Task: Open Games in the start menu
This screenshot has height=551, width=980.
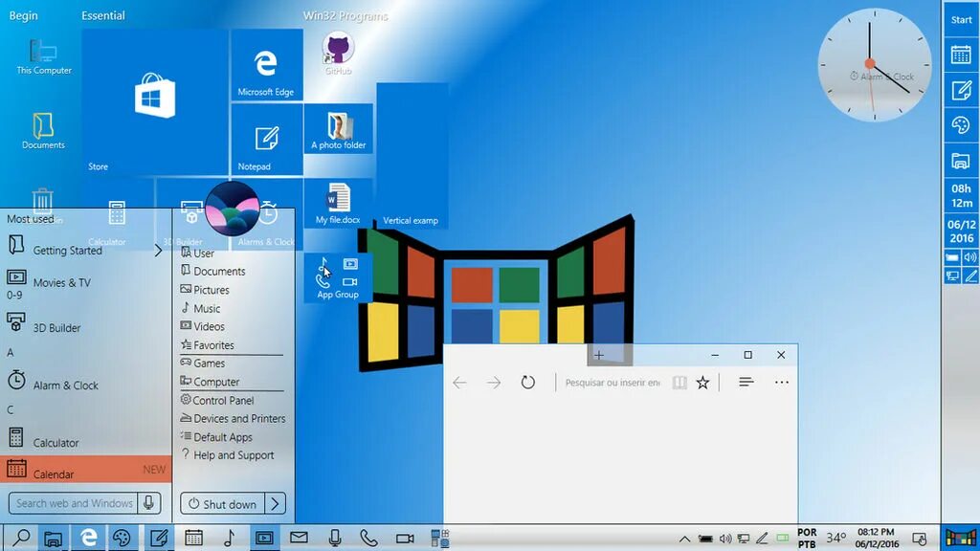Action: point(203,363)
